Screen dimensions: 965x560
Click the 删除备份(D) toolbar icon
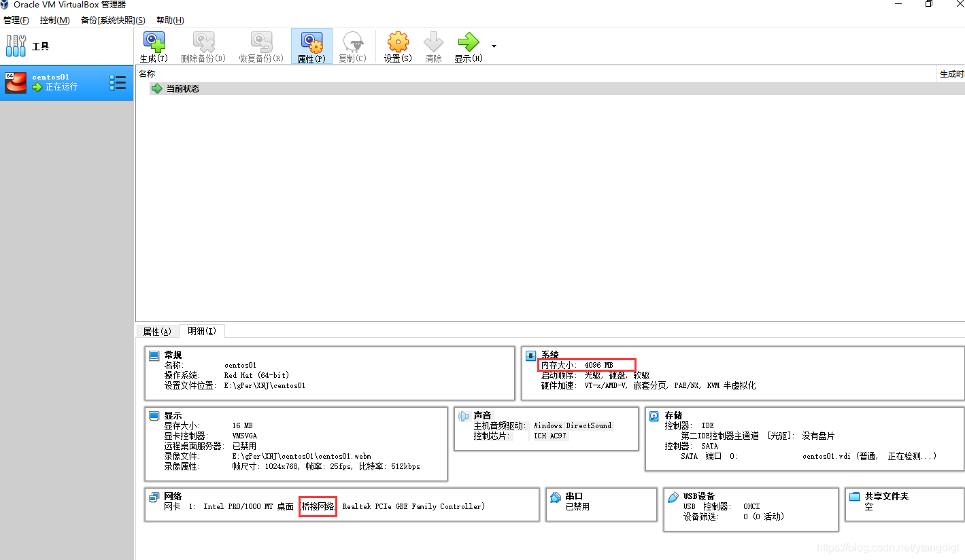[x=203, y=42]
